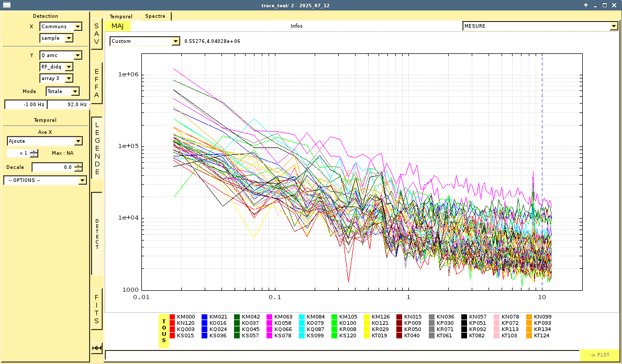Image resolution: width=622 pixels, height=364 pixels.
Task: Increment the Decale stepper value
Action: pos(79,165)
